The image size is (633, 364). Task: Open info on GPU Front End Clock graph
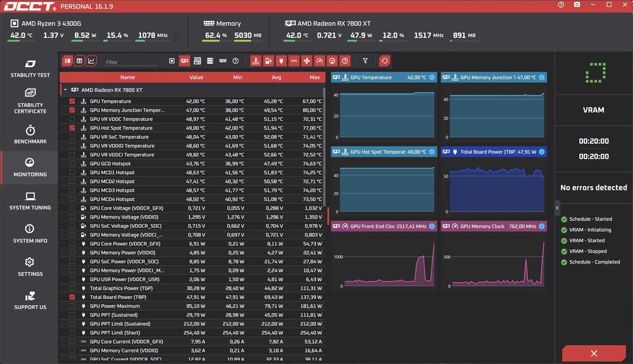coord(432,227)
